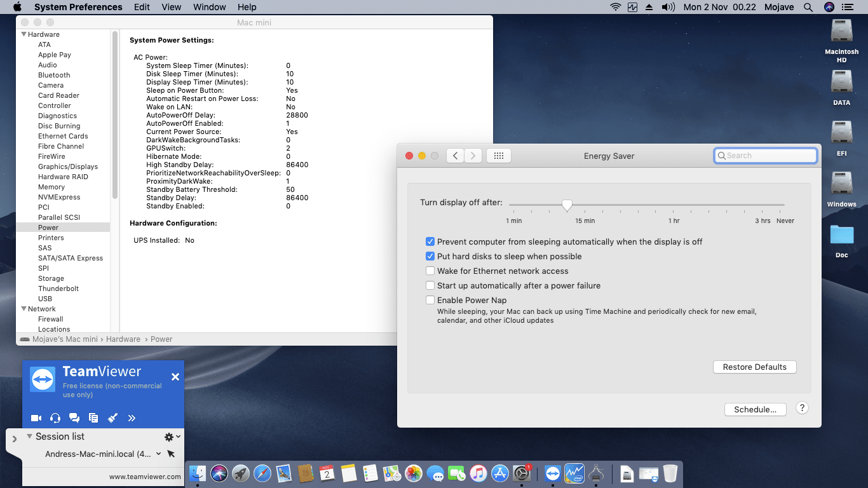Viewport: 868px width, 488px height.
Task: Open the Macintosh HD drive icon on desktop
Action: click(841, 32)
